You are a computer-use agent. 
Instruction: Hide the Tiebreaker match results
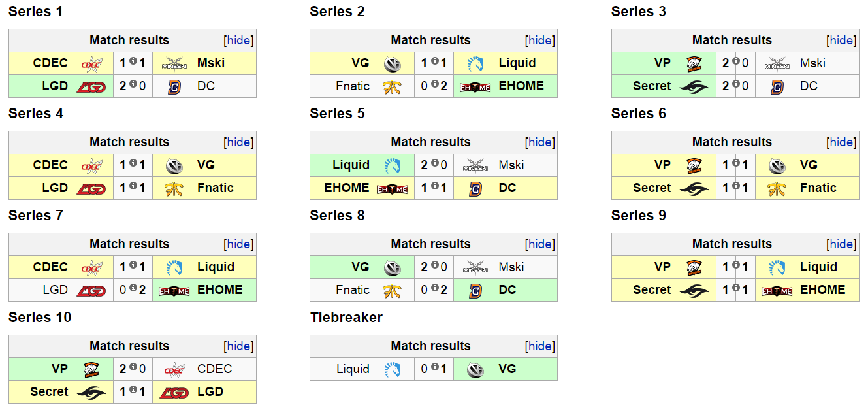pyautogui.click(x=540, y=346)
